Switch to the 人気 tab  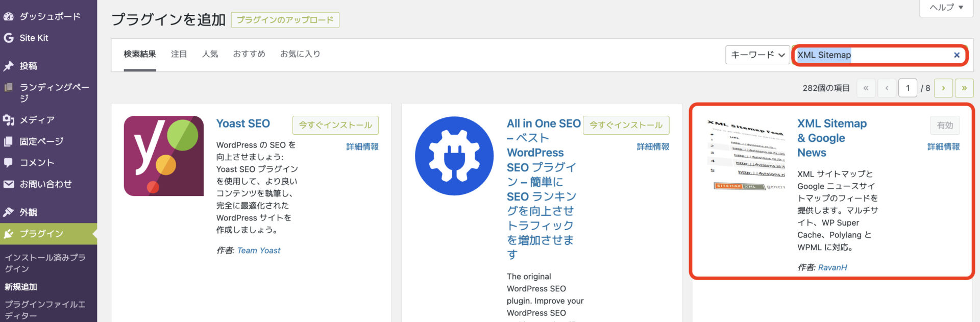pos(210,54)
